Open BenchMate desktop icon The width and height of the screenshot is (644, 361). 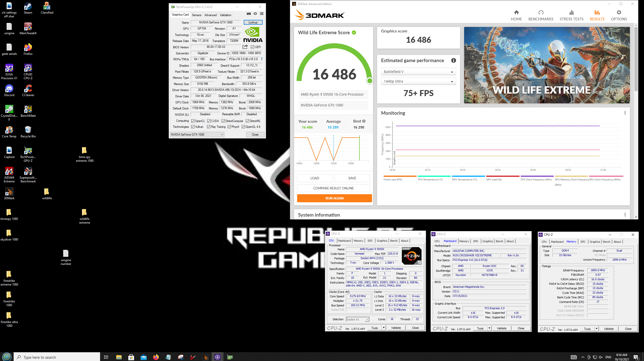[x=28, y=111]
